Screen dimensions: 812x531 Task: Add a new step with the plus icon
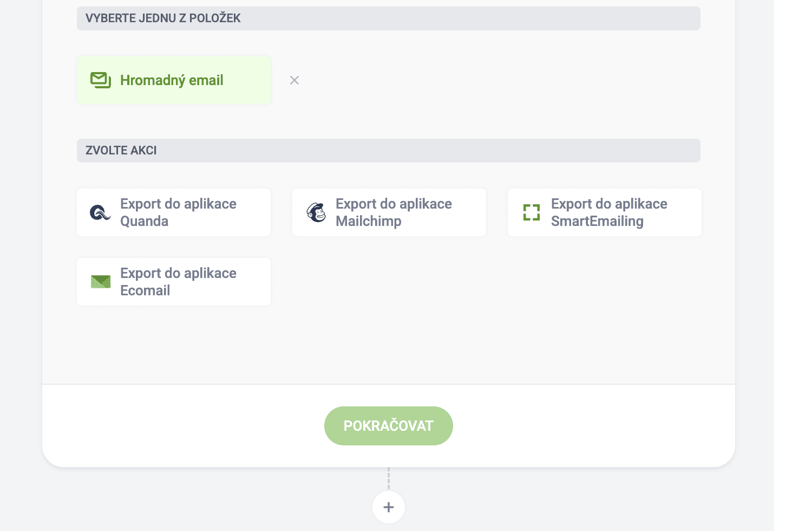(389, 507)
